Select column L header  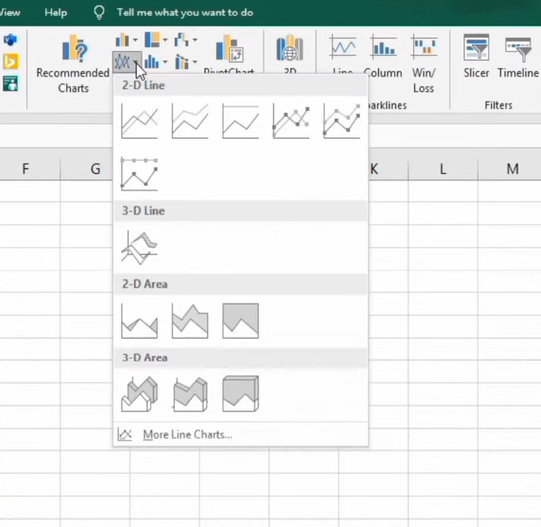coord(443,169)
